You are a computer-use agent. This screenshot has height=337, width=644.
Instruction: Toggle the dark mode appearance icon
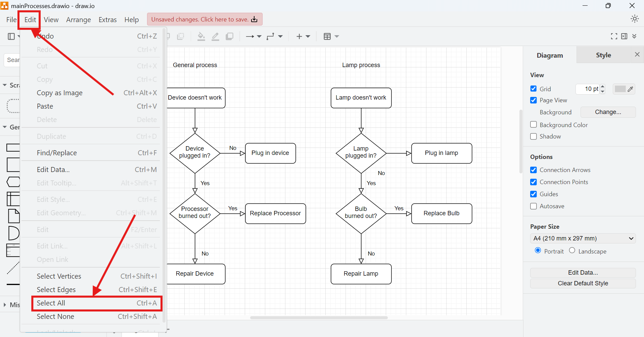point(634,19)
